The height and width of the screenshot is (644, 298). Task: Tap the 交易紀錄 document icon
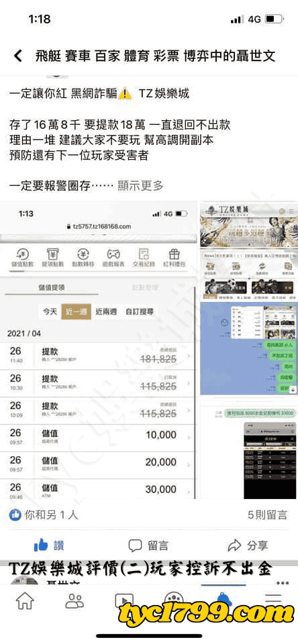point(144,258)
